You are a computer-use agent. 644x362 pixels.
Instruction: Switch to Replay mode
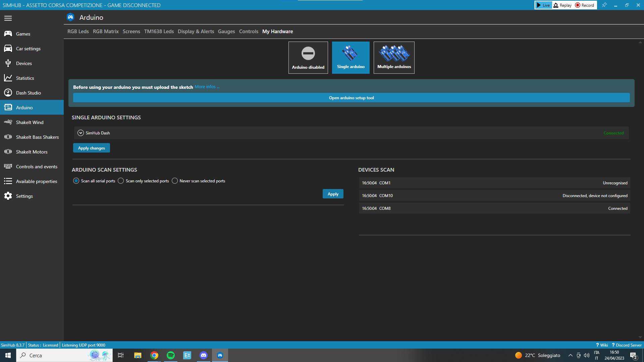(x=562, y=5)
